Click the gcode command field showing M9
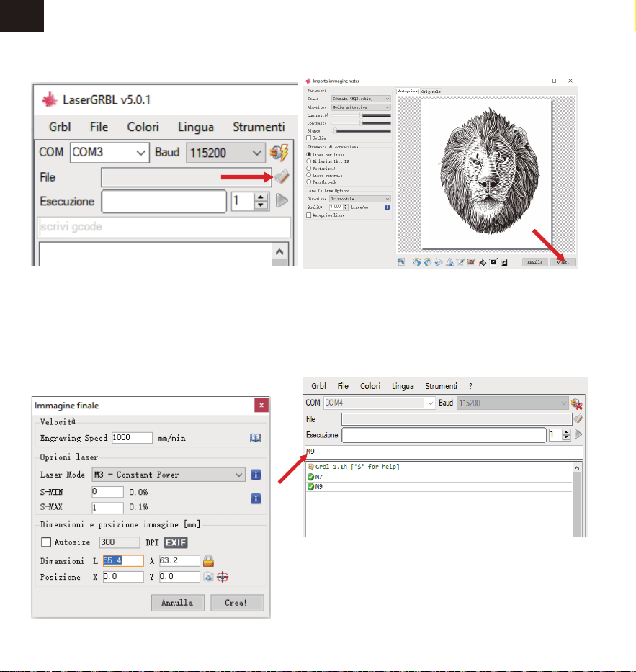The height and width of the screenshot is (672, 636). (444, 452)
